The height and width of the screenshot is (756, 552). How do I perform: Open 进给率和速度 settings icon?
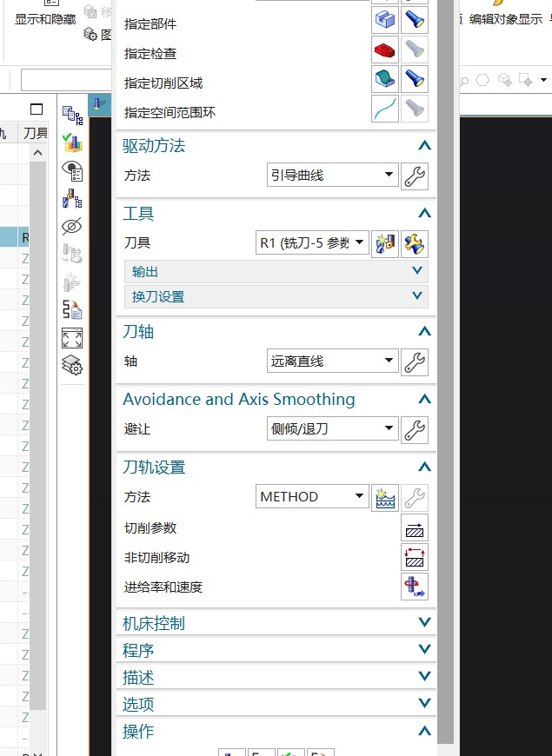415,587
